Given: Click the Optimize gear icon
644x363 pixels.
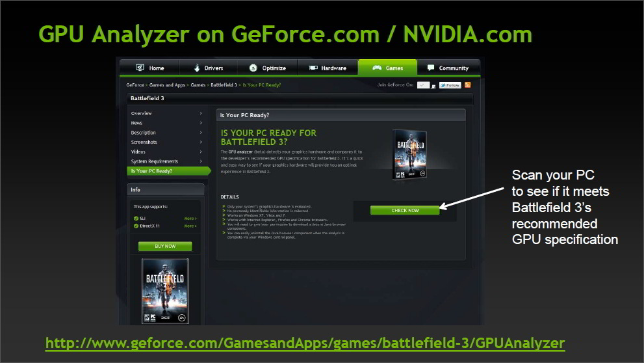Looking at the screenshot, I should [x=253, y=68].
